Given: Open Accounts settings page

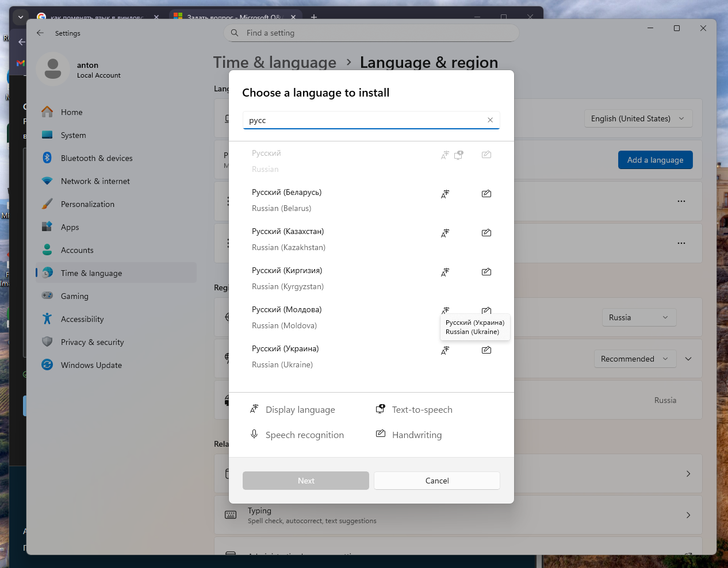Looking at the screenshot, I should 116,250.
